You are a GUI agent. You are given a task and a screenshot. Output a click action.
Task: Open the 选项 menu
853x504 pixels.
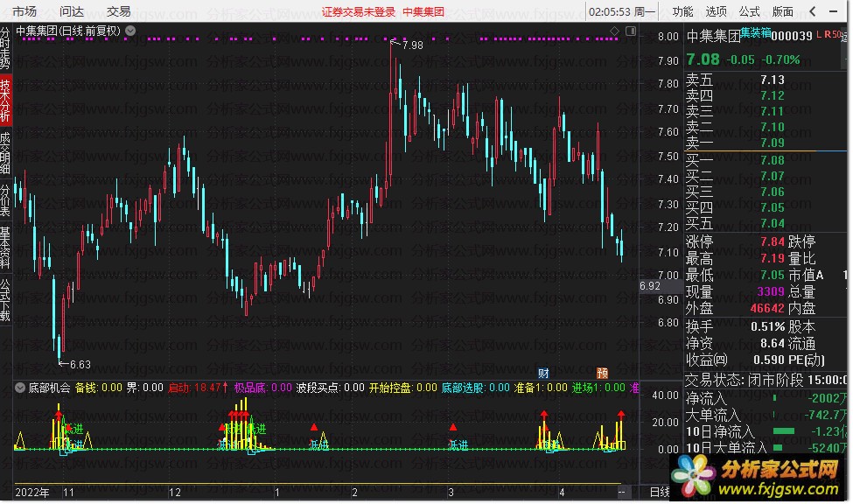point(716,10)
